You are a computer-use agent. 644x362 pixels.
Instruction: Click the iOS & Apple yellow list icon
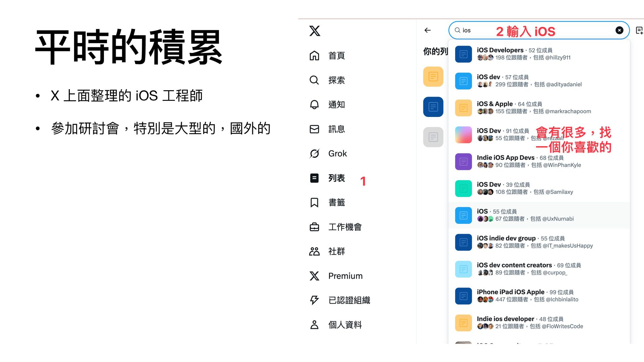point(464,108)
